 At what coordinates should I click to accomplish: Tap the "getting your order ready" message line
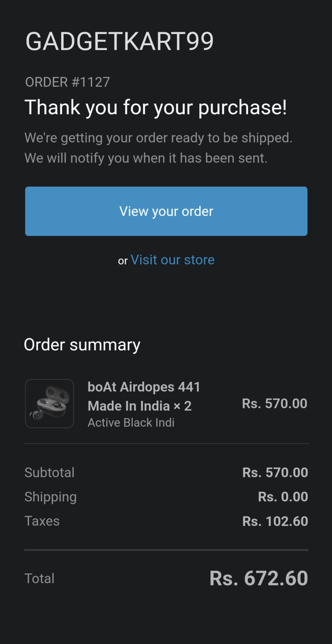pos(159,138)
